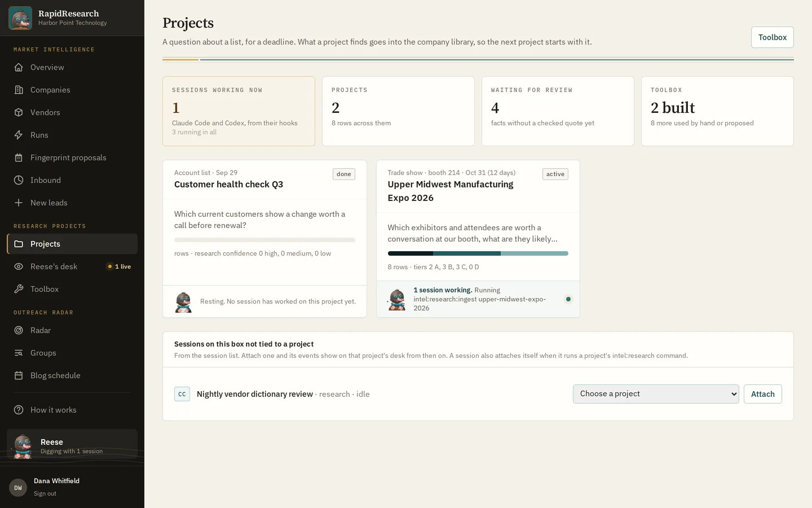Click "Account list · Sep 29" text

pyautogui.click(x=206, y=173)
